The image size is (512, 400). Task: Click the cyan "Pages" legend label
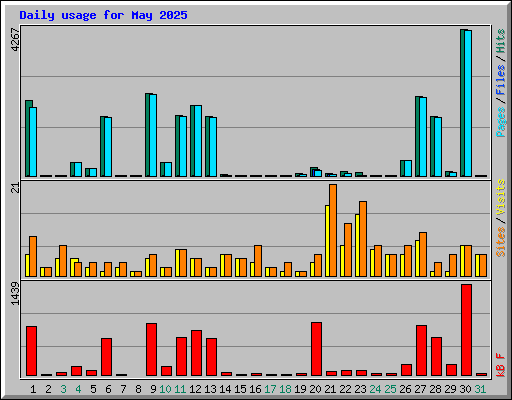point(501,122)
